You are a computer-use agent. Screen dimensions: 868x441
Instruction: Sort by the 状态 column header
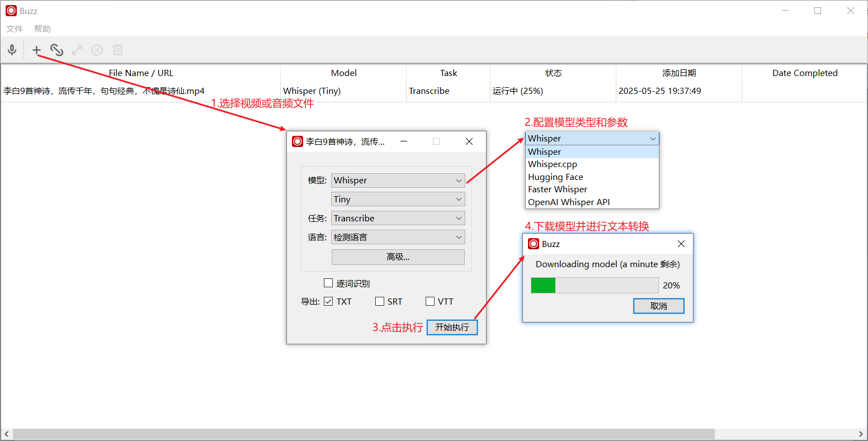[x=553, y=73]
